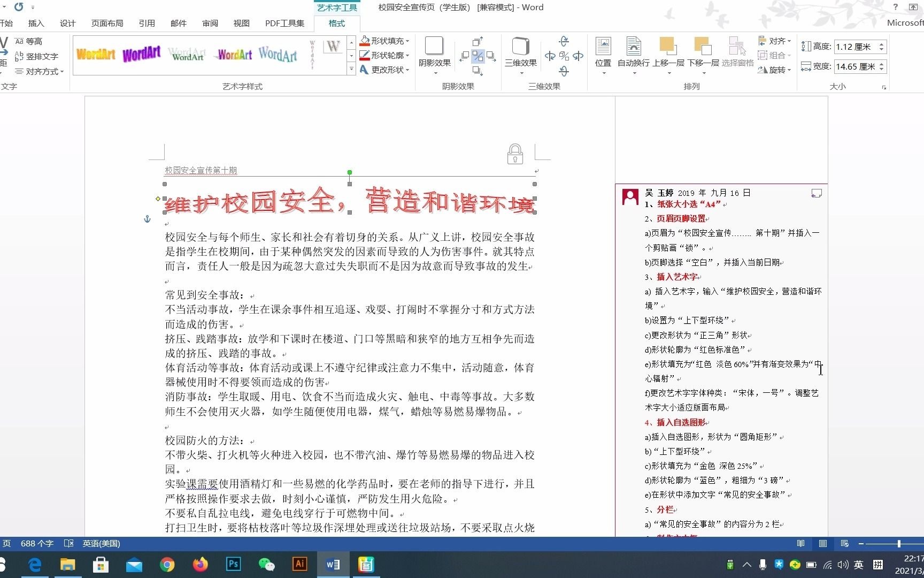Select the WordArt title 维护校园安全

pyautogui.click(x=350, y=201)
